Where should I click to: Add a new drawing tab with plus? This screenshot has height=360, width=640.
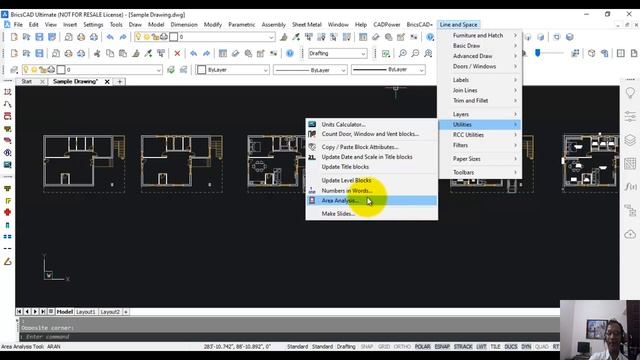coord(120,82)
